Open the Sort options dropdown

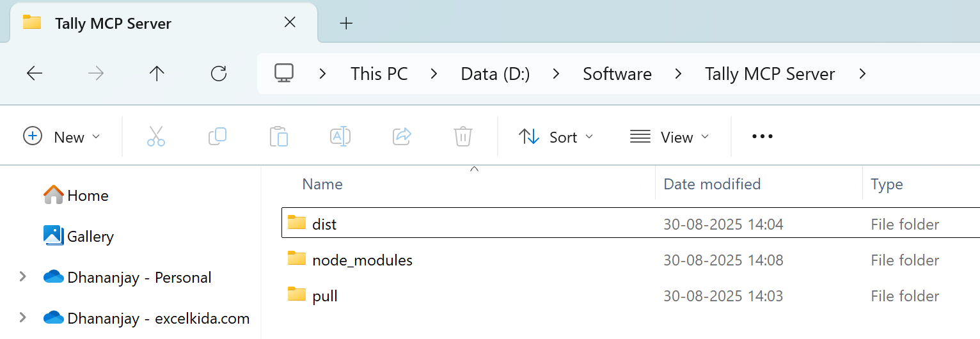pyautogui.click(x=556, y=137)
